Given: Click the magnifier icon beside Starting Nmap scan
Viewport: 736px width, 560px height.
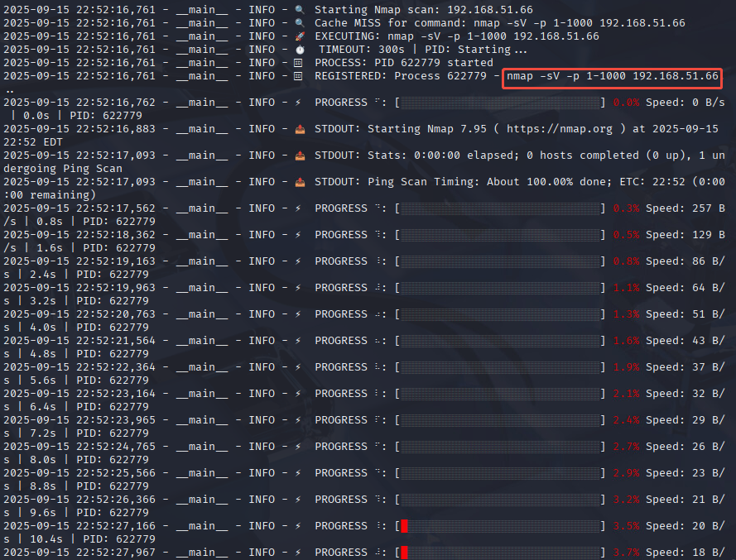Looking at the screenshot, I should [300, 10].
